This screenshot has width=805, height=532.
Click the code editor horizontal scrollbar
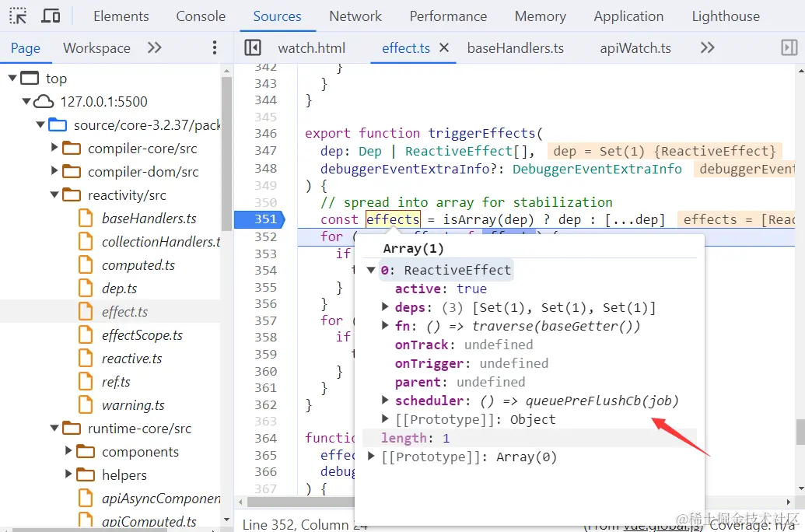(300, 502)
